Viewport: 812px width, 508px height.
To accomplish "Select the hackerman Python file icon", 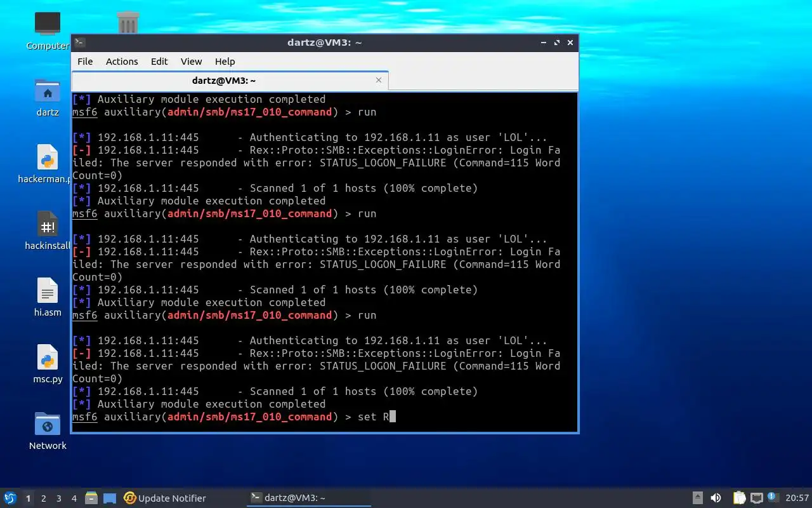I will pos(48,157).
